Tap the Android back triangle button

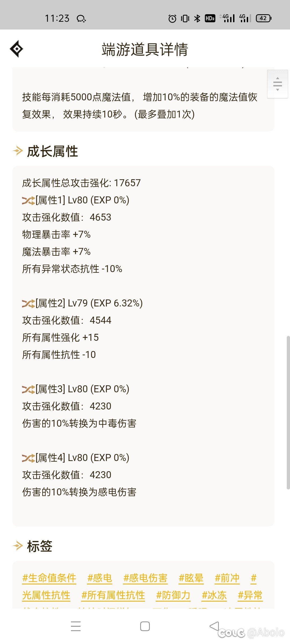point(214,626)
